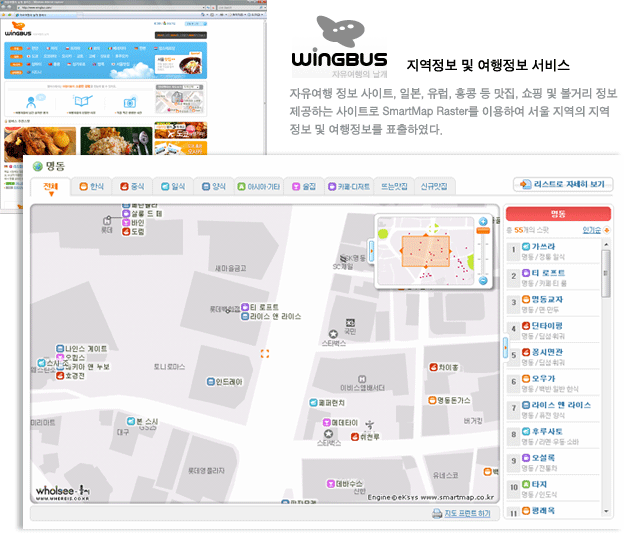The width and height of the screenshot is (624, 538).
Task: Click the 지도 프린트 하기 link
Action: tap(461, 513)
